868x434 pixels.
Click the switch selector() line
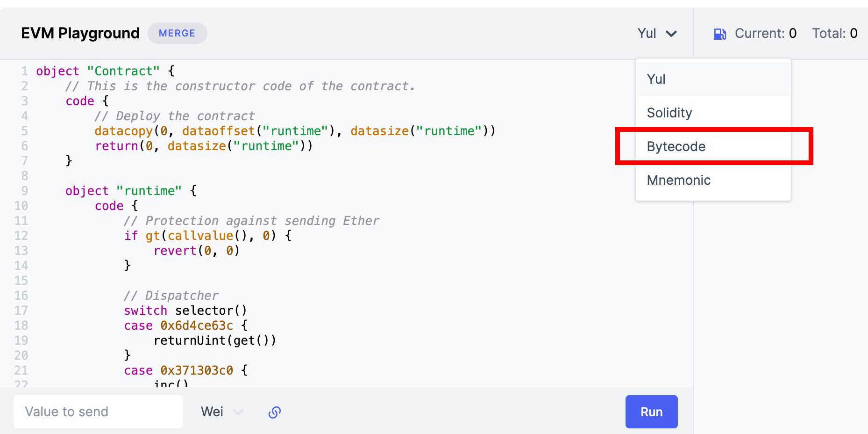click(x=185, y=311)
